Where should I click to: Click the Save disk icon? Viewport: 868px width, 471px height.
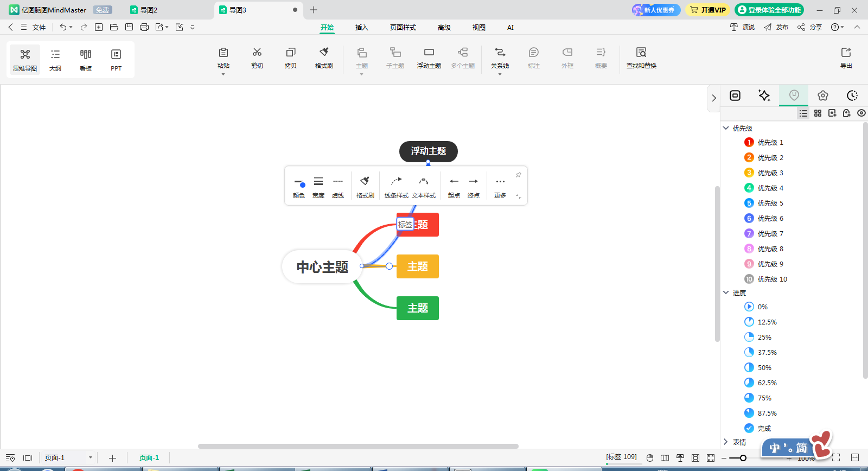point(129,27)
